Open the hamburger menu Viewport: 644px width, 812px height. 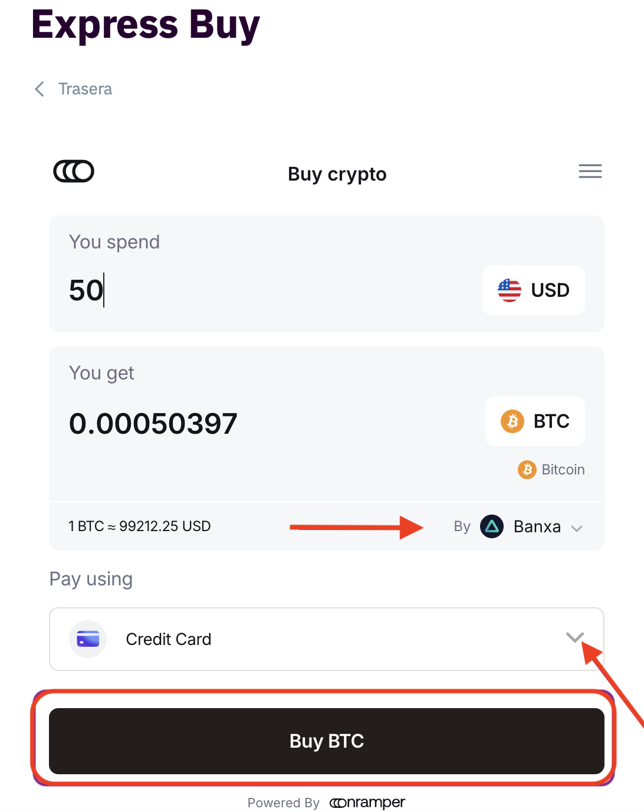pos(590,171)
